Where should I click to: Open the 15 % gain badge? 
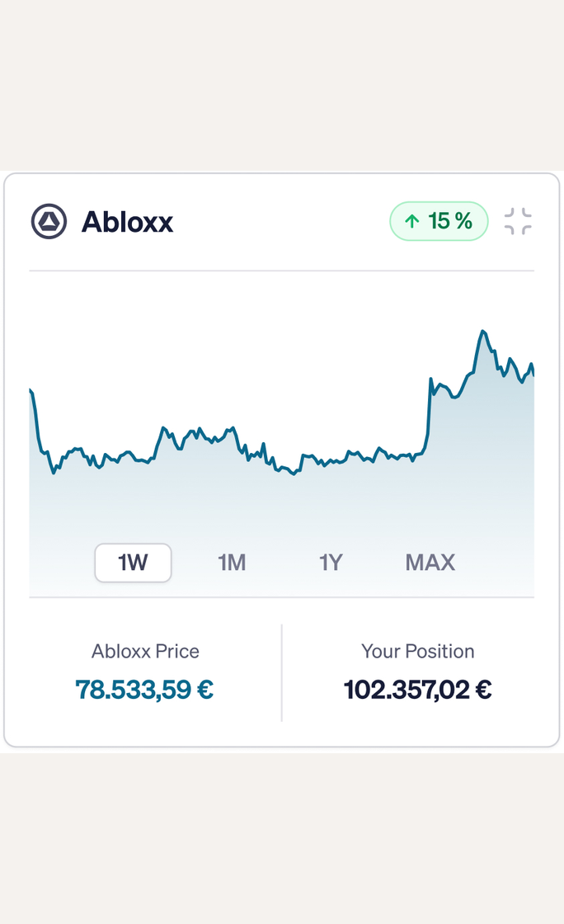[439, 222]
